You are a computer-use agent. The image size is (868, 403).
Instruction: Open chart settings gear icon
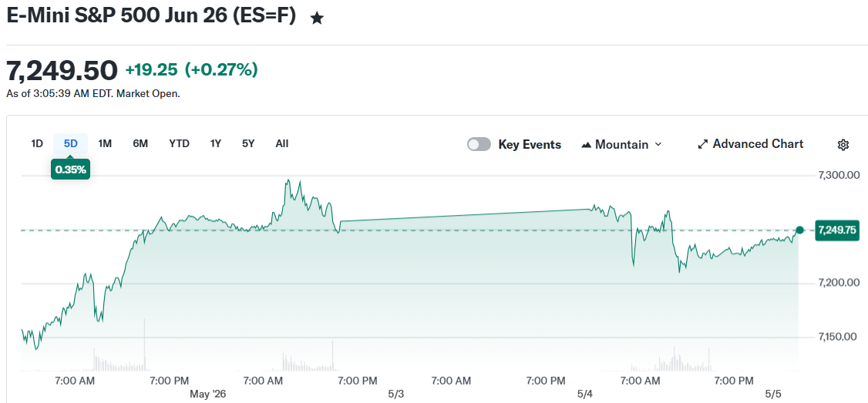843,145
